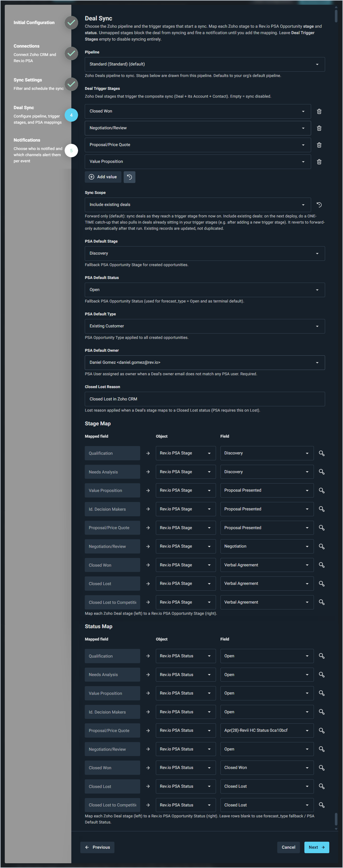This screenshot has height=868, width=343.
Task: Reset the Sync Scope field to default
Action: (319, 205)
